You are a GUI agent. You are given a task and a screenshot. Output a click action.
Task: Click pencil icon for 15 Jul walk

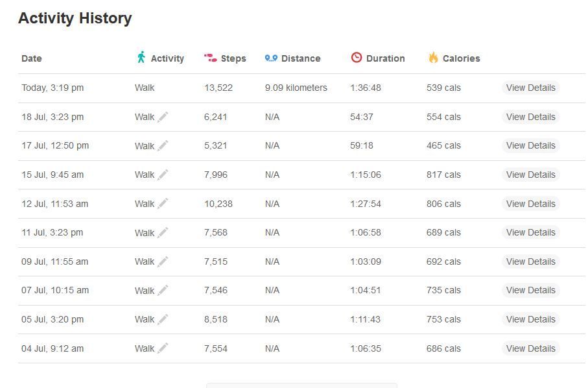click(163, 175)
